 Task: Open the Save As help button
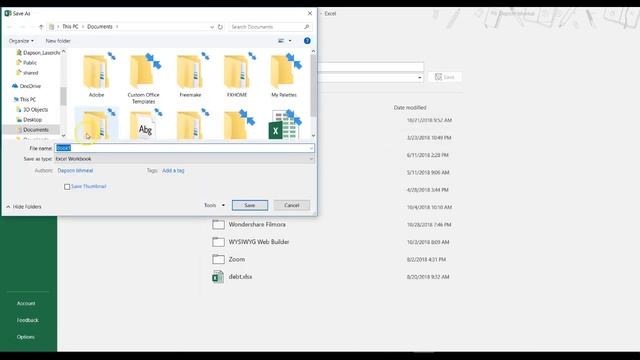tap(307, 41)
